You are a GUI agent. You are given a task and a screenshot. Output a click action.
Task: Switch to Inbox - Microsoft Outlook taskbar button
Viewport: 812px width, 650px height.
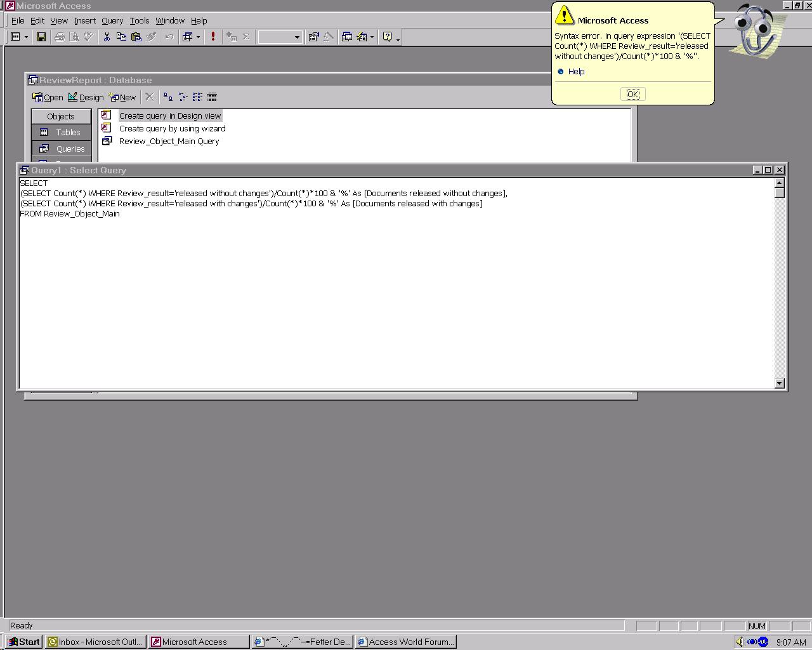tap(96, 642)
